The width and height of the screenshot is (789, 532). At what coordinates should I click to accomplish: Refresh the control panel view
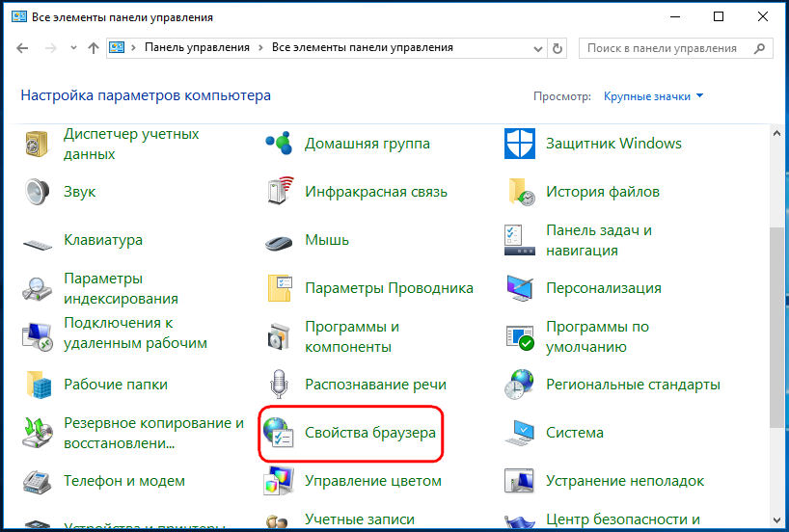coord(558,49)
